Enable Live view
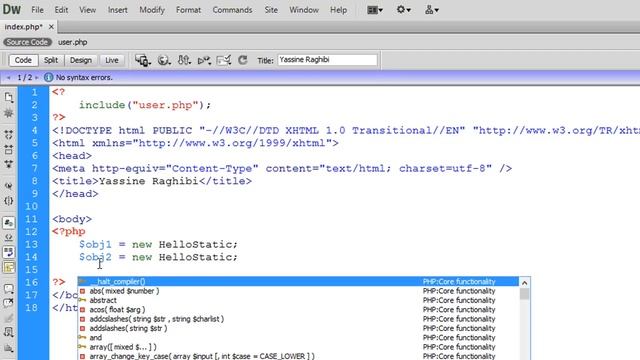The width and height of the screenshot is (640, 360). [x=111, y=60]
